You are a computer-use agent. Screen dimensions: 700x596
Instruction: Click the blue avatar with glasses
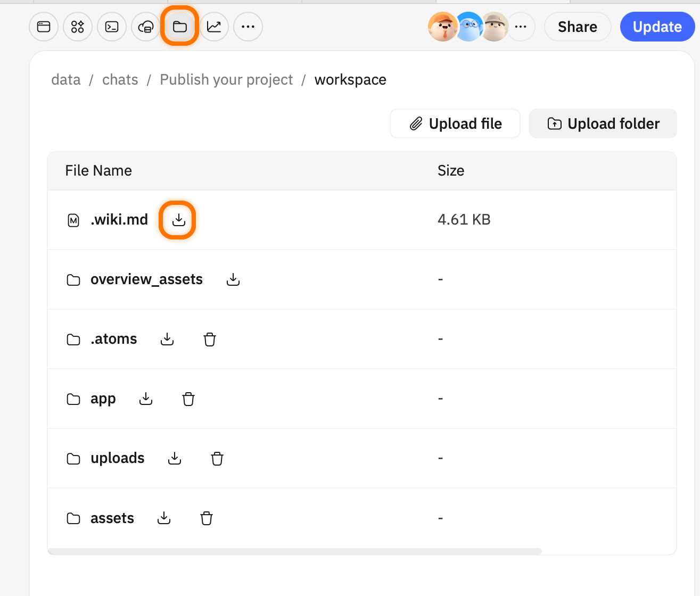point(468,27)
